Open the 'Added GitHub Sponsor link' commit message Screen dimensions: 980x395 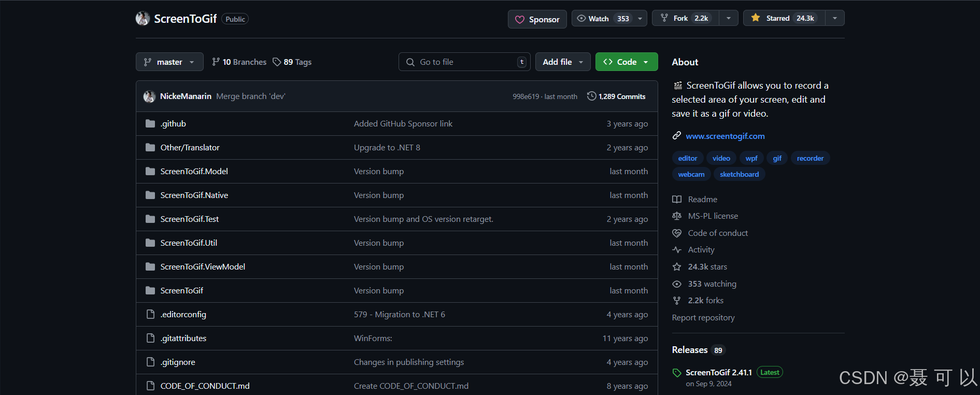403,123
